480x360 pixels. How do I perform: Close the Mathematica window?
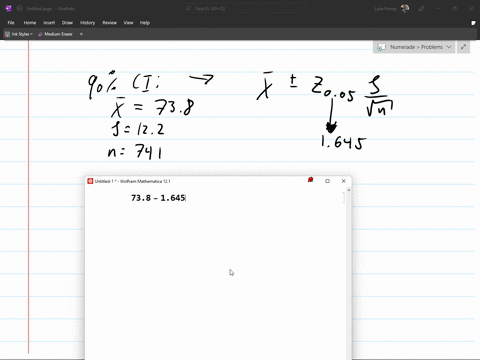pyautogui.click(x=344, y=181)
